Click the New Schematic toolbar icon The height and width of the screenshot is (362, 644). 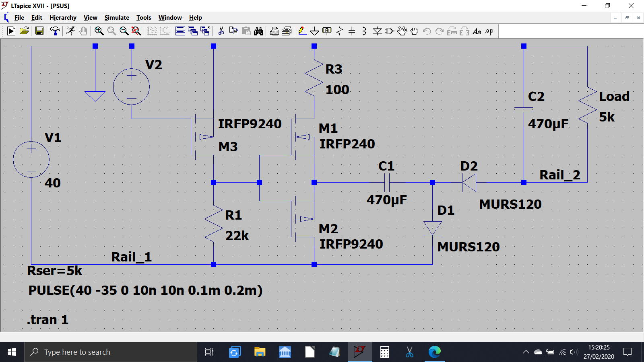click(11, 31)
